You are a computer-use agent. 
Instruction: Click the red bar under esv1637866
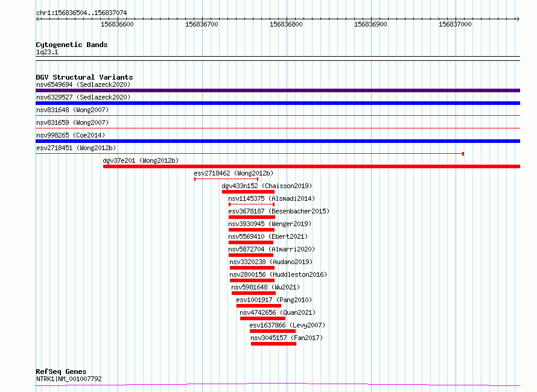273,331
